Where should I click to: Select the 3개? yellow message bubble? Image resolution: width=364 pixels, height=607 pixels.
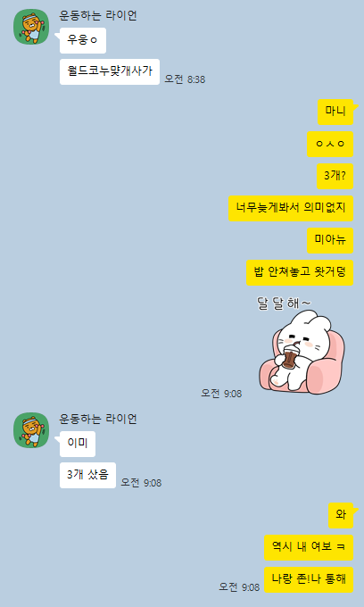[x=335, y=176]
